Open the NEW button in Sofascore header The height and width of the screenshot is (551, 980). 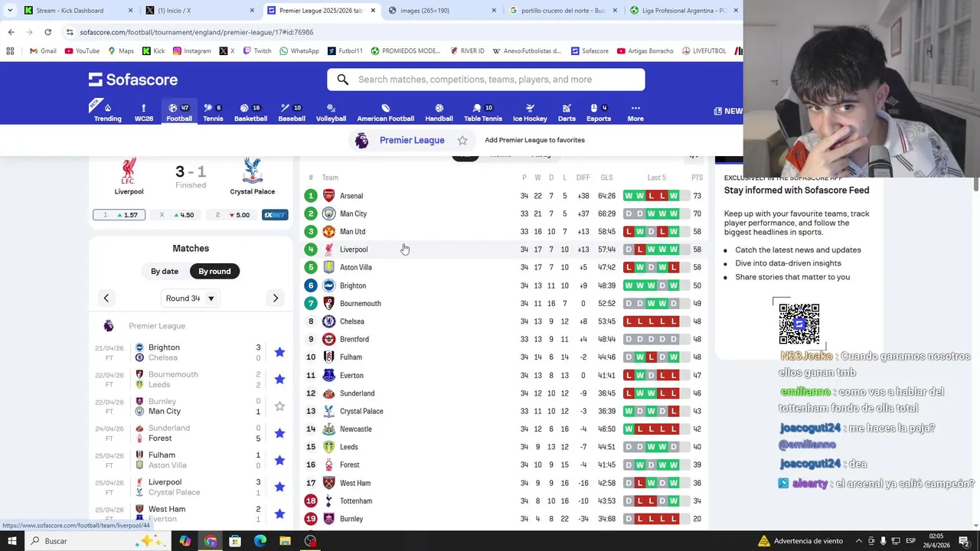[x=728, y=111]
